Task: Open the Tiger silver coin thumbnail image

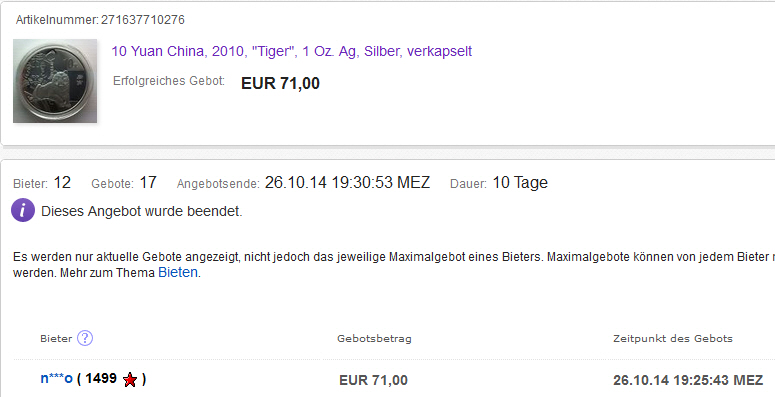Action: click(x=55, y=81)
